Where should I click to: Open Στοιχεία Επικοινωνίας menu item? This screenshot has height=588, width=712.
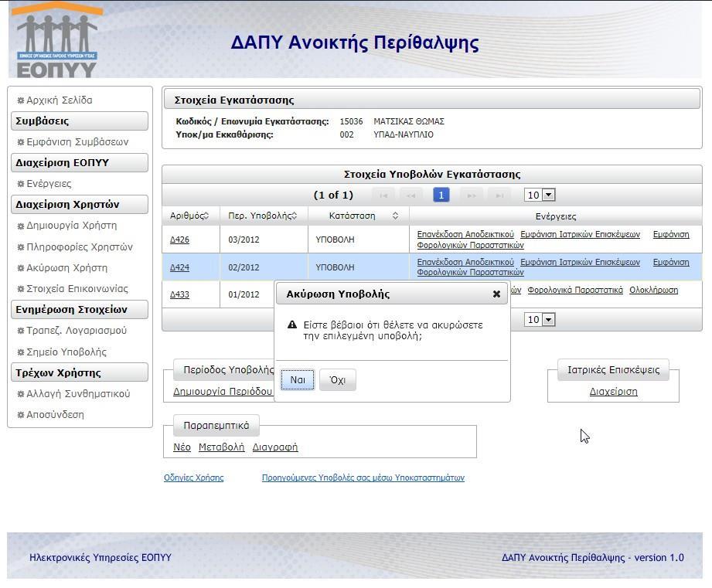coord(77,288)
